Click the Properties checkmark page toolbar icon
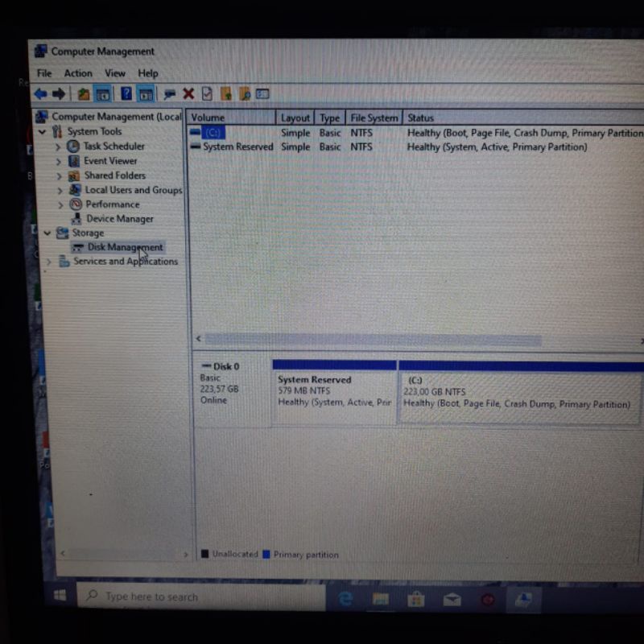644x644 pixels. click(207, 94)
